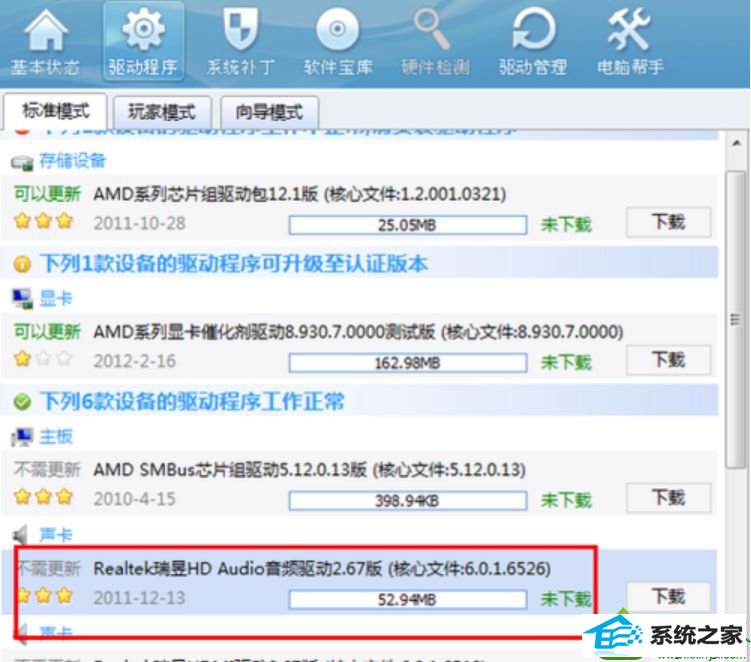The image size is (751, 662).
Task: Select the Realtek瑞昱HD Audio音频驱动 entry title
Action: (322, 569)
